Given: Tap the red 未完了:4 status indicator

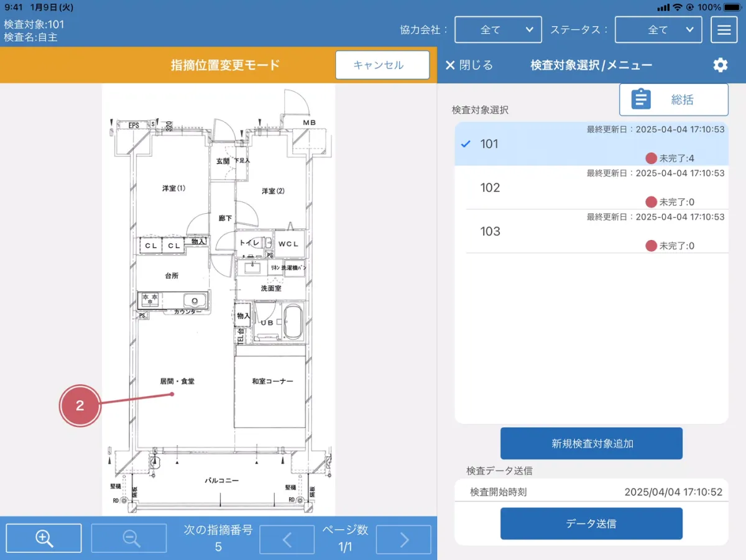Looking at the screenshot, I should [652, 158].
